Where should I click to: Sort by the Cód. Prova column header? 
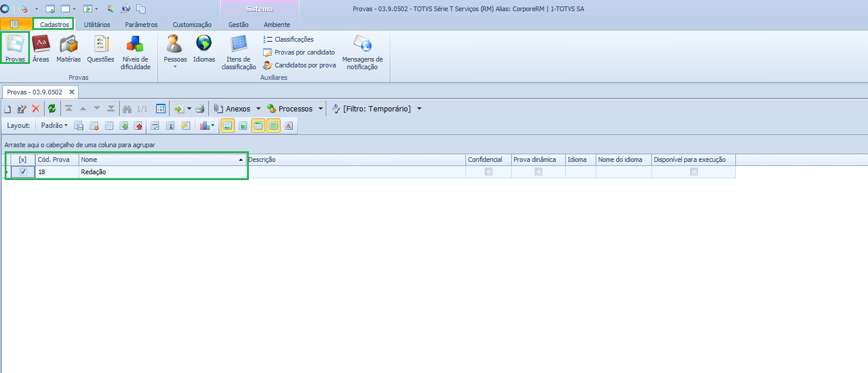pos(57,160)
